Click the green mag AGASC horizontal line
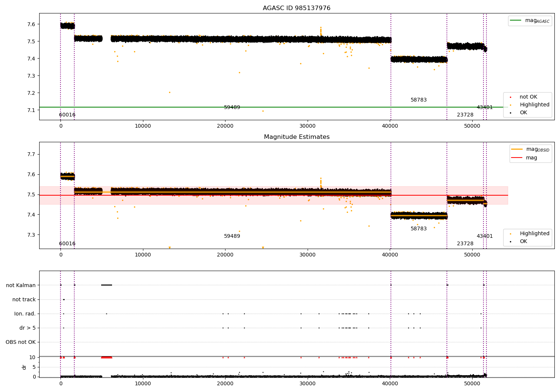The height and width of the screenshot is (392, 560). tap(273, 107)
